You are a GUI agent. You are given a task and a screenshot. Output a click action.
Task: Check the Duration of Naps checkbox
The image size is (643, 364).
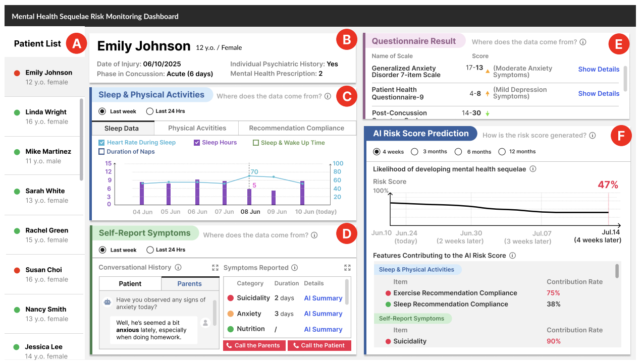pyautogui.click(x=102, y=152)
